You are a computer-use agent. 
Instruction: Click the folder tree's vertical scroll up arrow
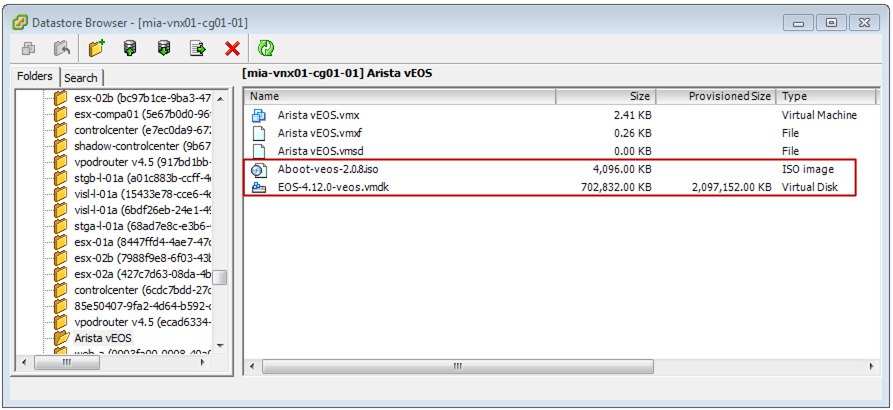(220, 99)
